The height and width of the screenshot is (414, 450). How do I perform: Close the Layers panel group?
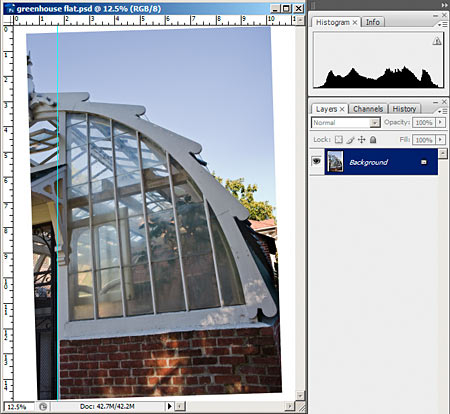[x=444, y=102]
